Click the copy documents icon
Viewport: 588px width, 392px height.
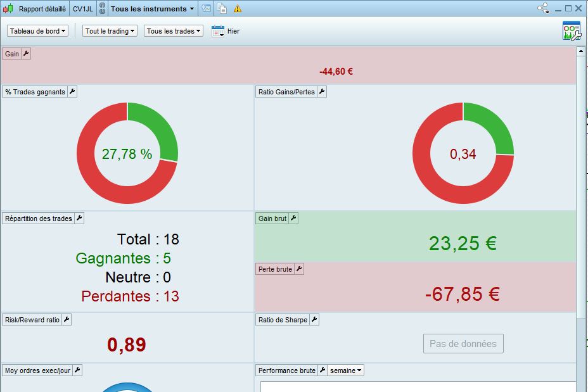tap(222, 9)
